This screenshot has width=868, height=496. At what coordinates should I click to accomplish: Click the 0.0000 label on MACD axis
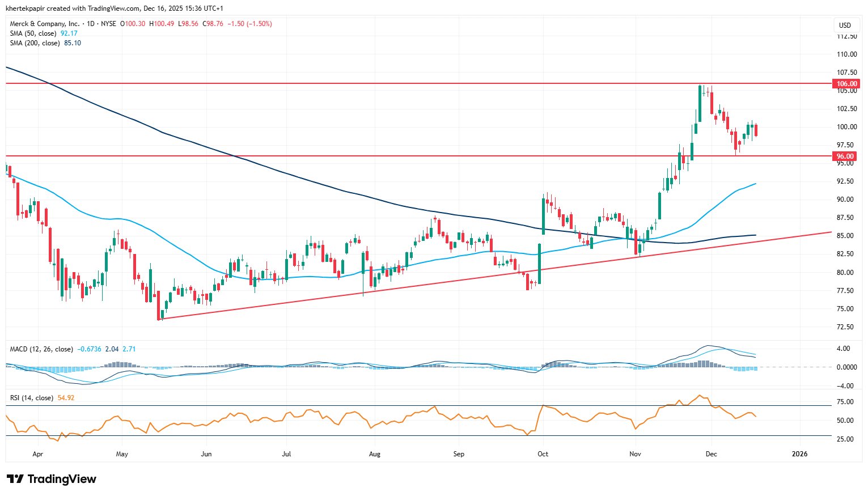point(846,367)
